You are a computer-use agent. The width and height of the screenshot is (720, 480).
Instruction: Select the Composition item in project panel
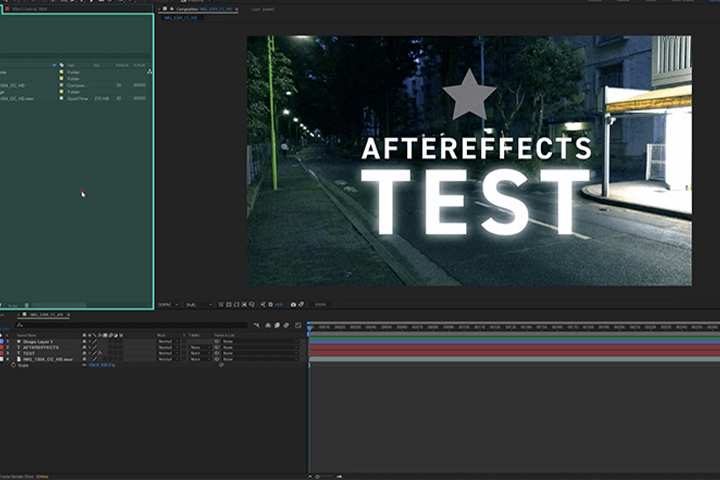point(73,85)
